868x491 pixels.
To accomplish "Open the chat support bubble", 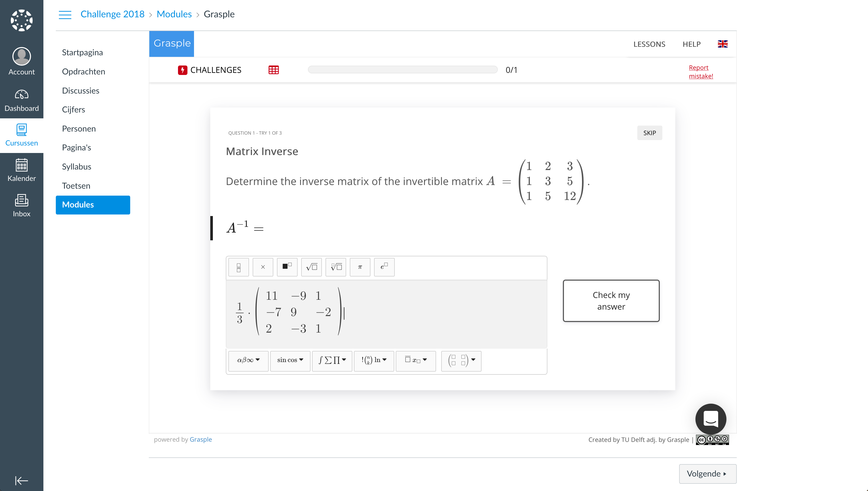I will (x=711, y=419).
